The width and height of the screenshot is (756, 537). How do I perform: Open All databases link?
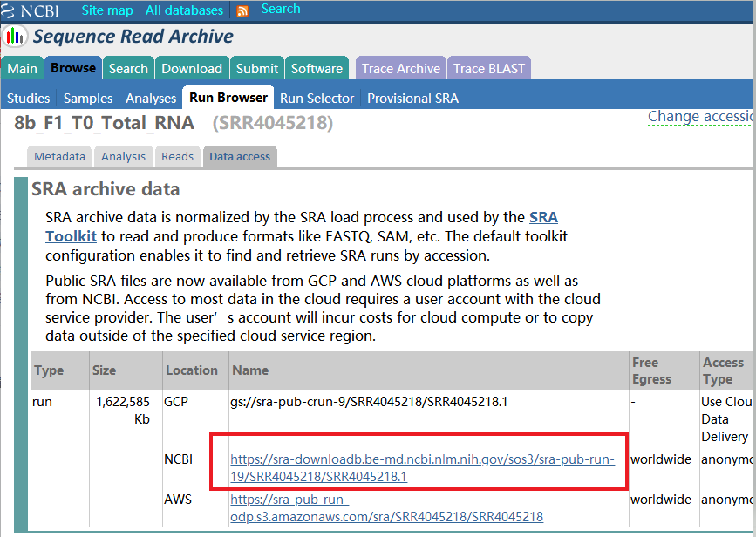coord(184,10)
